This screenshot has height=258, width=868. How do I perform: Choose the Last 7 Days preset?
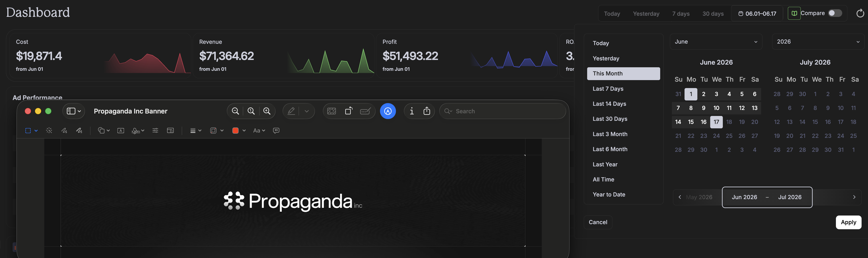pos(623,89)
